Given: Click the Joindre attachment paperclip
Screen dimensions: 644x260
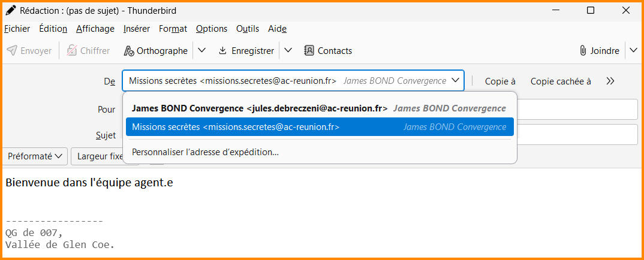Looking at the screenshot, I should click(x=599, y=51).
